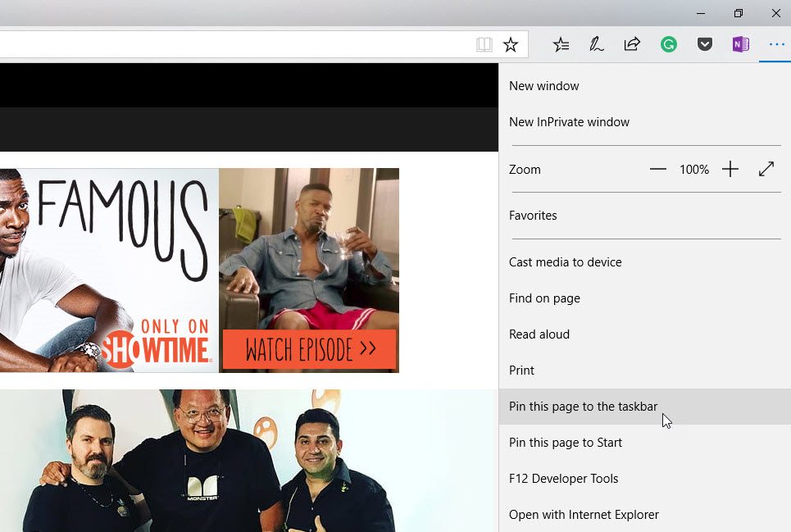This screenshot has height=532, width=791.
Task: Click the Share this page icon
Action: tap(632, 44)
